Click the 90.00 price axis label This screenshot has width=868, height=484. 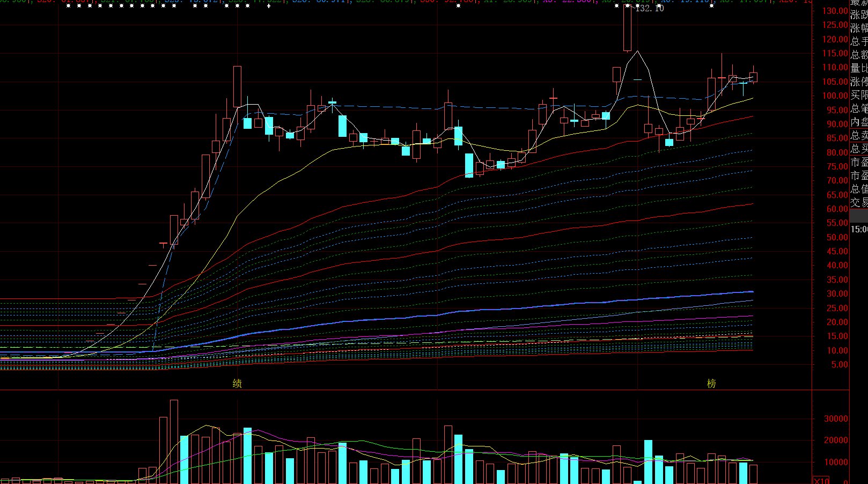837,124
